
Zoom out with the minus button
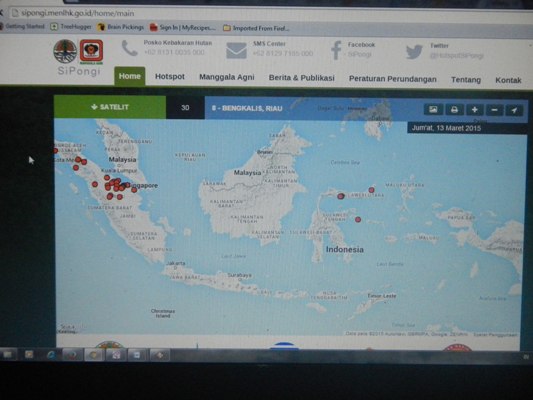pyautogui.click(x=495, y=110)
